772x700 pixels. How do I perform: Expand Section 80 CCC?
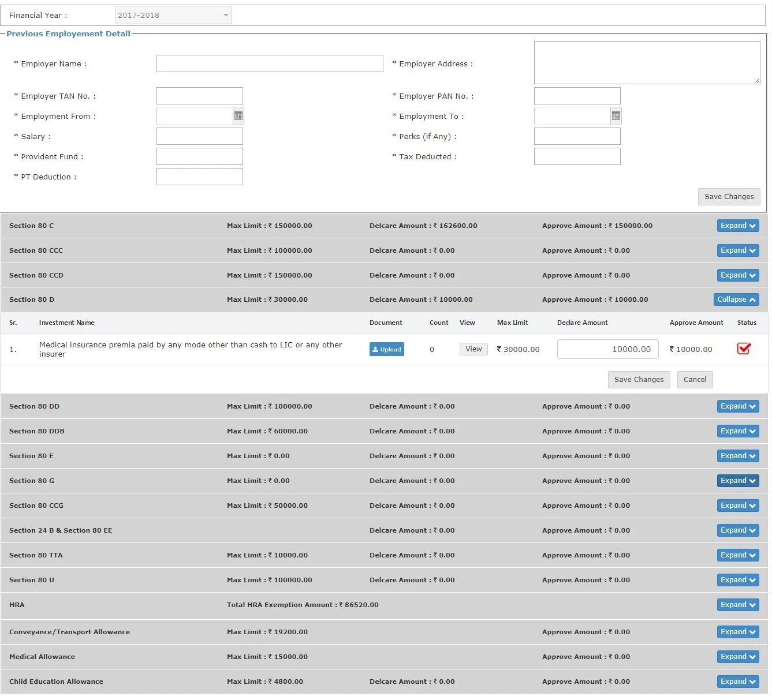click(738, 250)
